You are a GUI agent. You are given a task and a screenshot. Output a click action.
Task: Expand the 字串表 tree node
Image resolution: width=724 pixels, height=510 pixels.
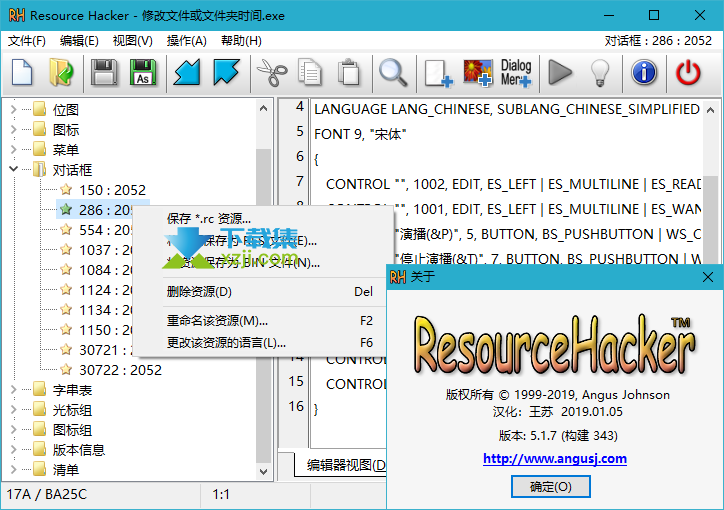click(13, 390)
